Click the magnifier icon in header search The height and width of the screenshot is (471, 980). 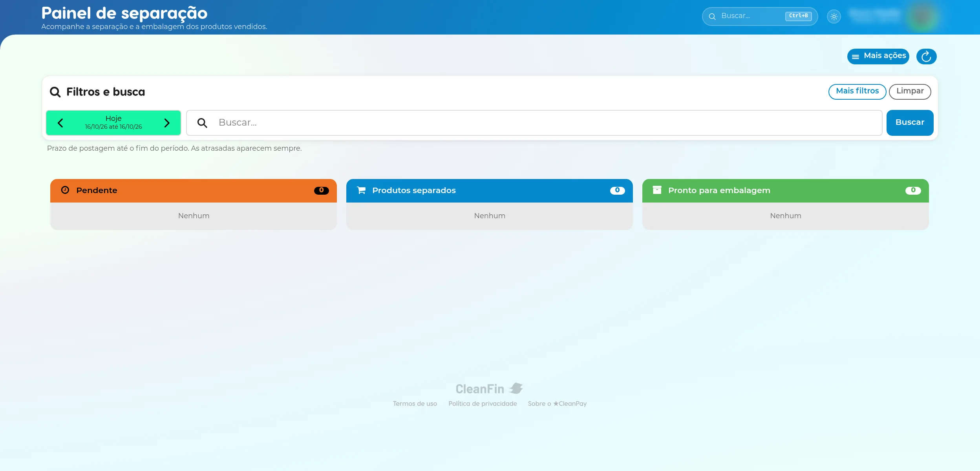pyautogui.click(x=712, y=16)
